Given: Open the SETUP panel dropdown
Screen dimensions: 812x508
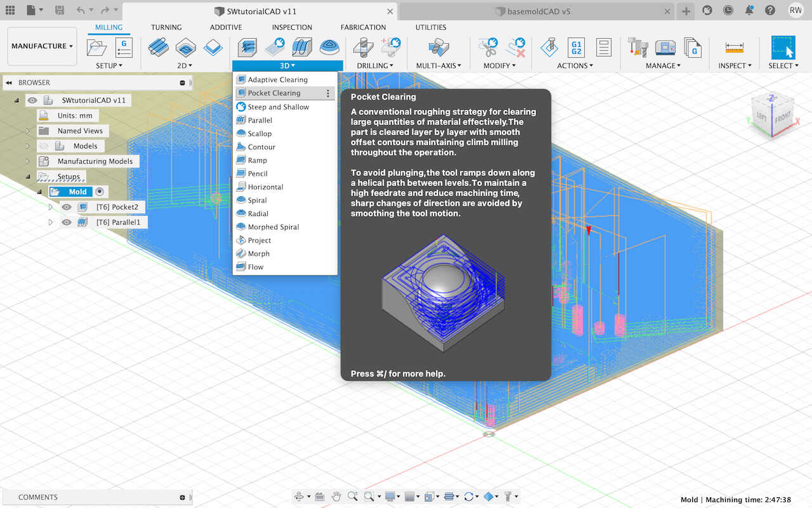Looking at the screenshot, I should [x=109, y=65].
